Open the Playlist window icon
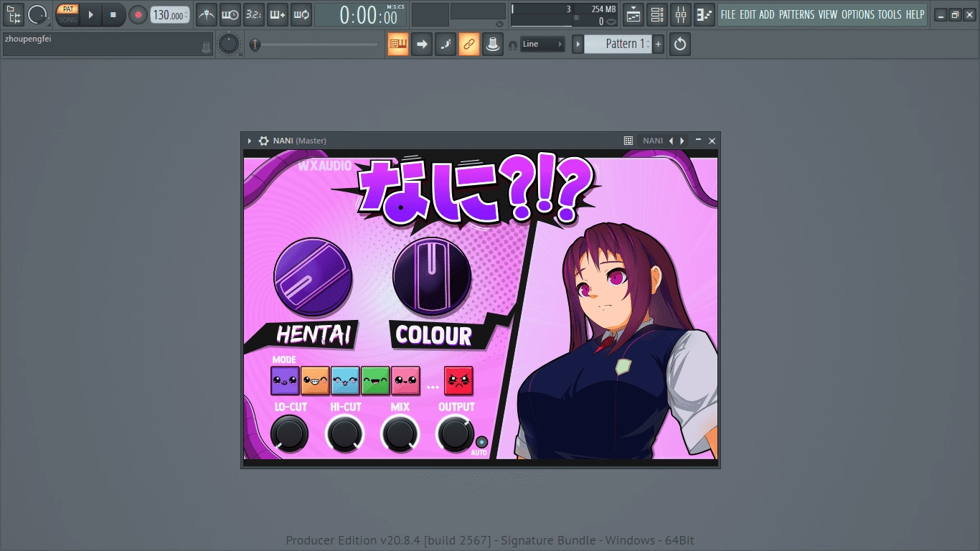Screen dimensions: 980x551 [633, 14]
